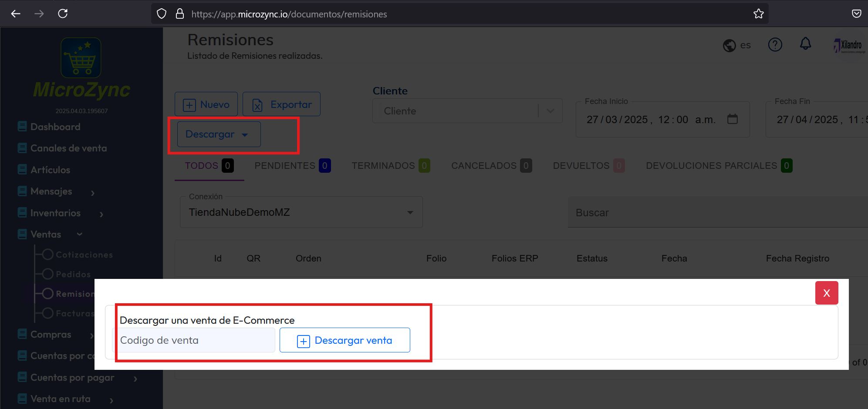Click the Nuevo button
Image resolution: width=868 pixels, height=409 pixels.
pos(206,104)
